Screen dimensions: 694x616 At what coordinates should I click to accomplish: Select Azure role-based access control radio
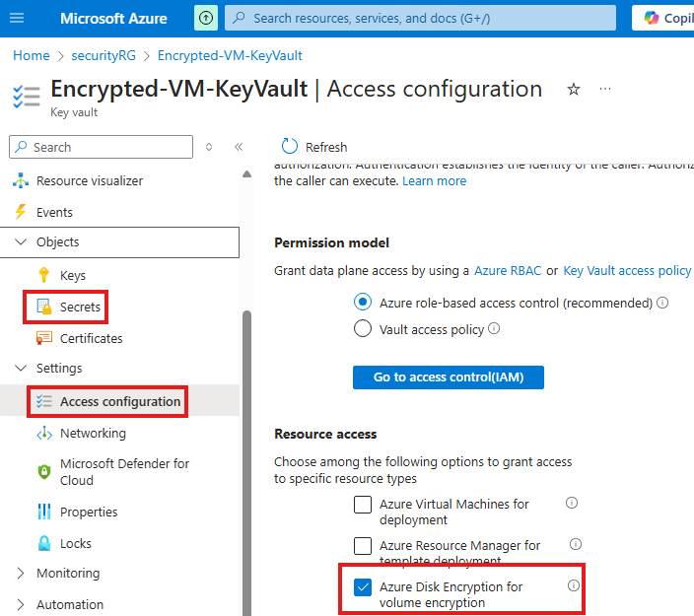click(x=363, y=303)
